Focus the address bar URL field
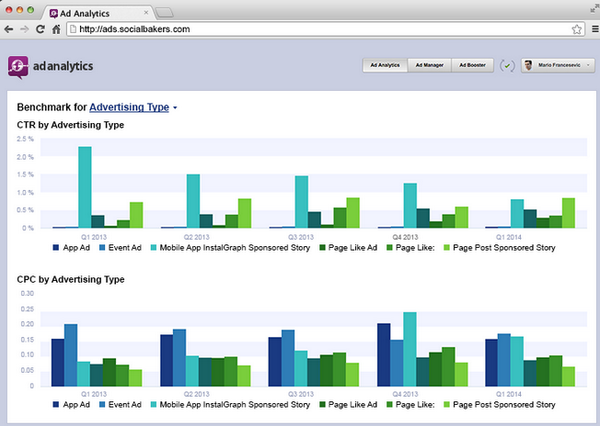 pyautogui.click(x=325, y=29)
